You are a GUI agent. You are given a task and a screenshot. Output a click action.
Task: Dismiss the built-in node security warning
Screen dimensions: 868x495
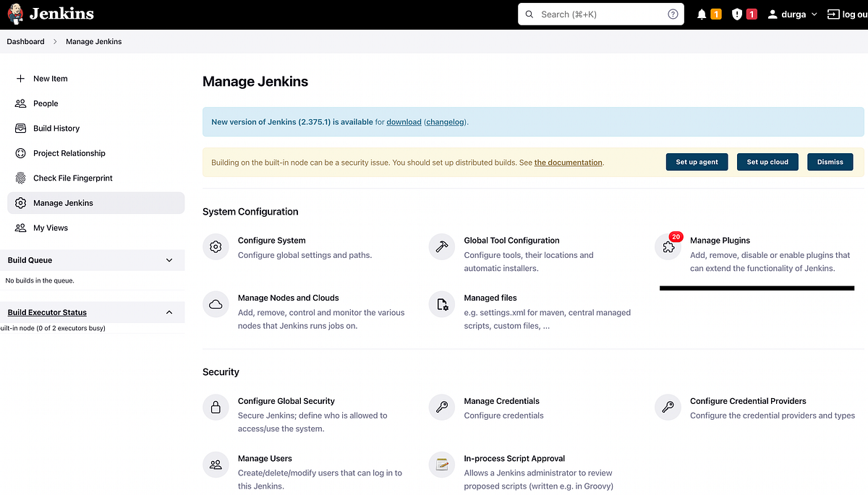coord(830,162)
